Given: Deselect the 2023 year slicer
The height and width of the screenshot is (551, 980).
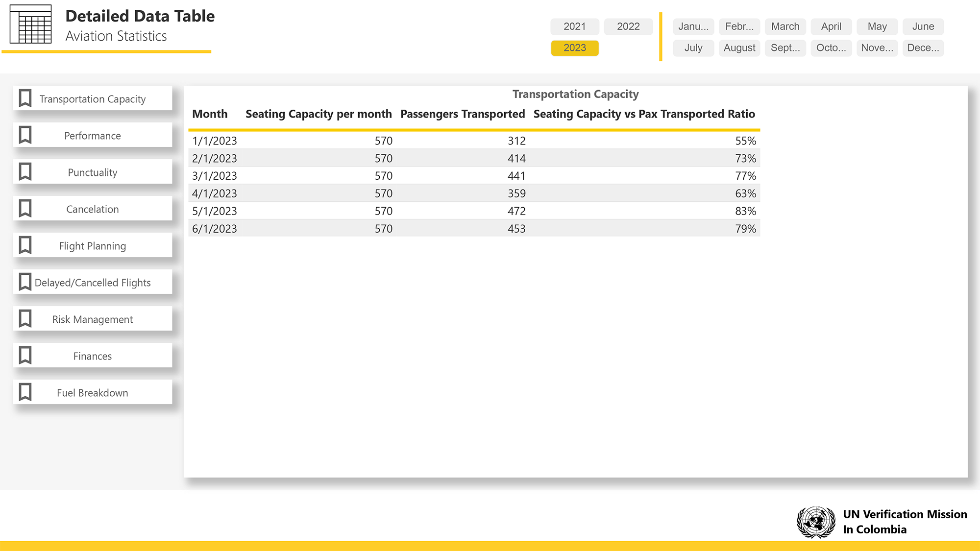Looking at the screenshot, I should pyautogui.click(x=575, y=48).
